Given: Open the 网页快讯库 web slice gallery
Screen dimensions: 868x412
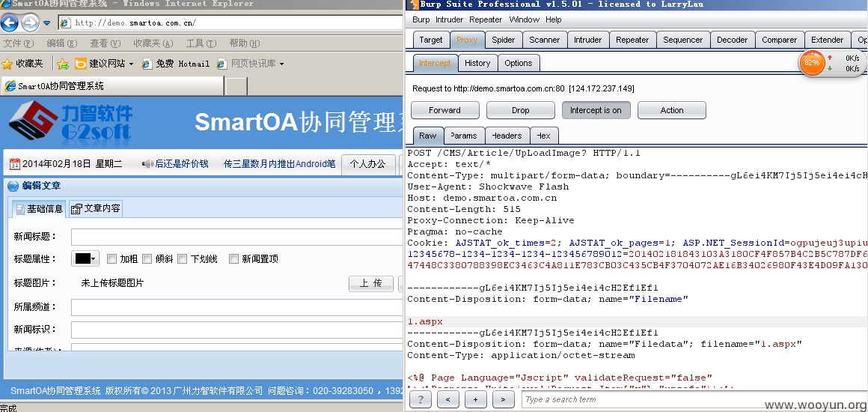Looking at the screenshot, I should pos(246,64).
